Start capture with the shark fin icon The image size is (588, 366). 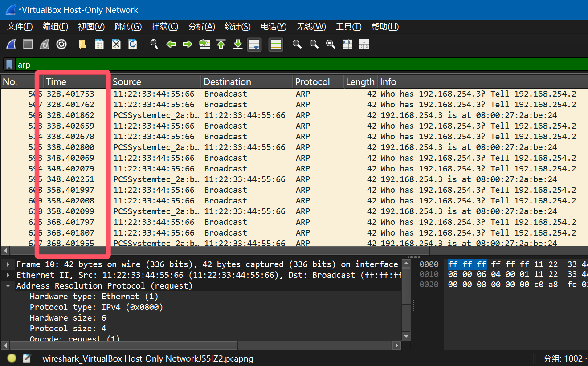tap(11, 44)
